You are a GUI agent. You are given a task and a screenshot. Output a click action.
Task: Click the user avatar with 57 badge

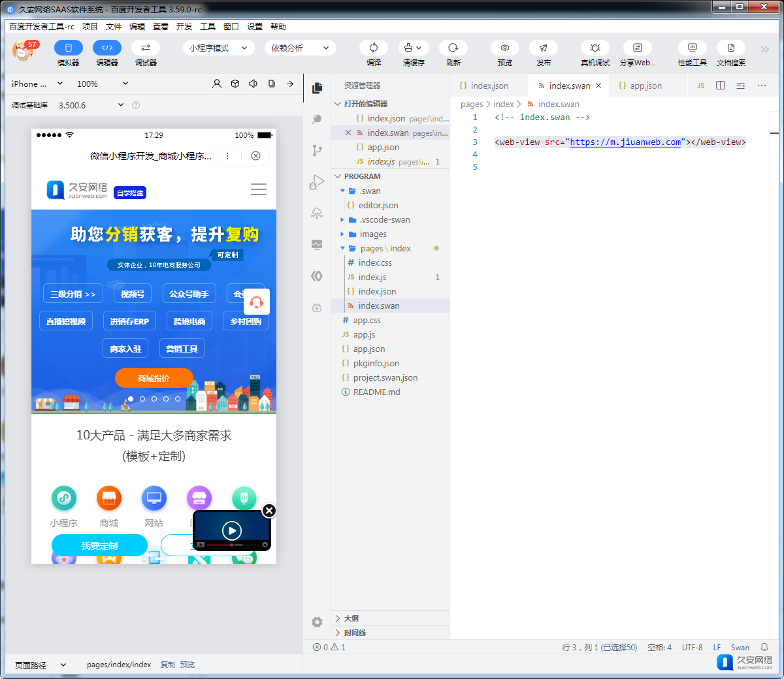(24, 50)
